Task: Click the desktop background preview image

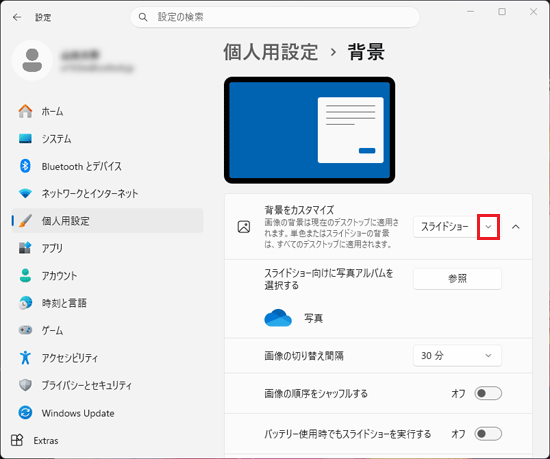Action: pyautogui.click(x=309, y=130)
